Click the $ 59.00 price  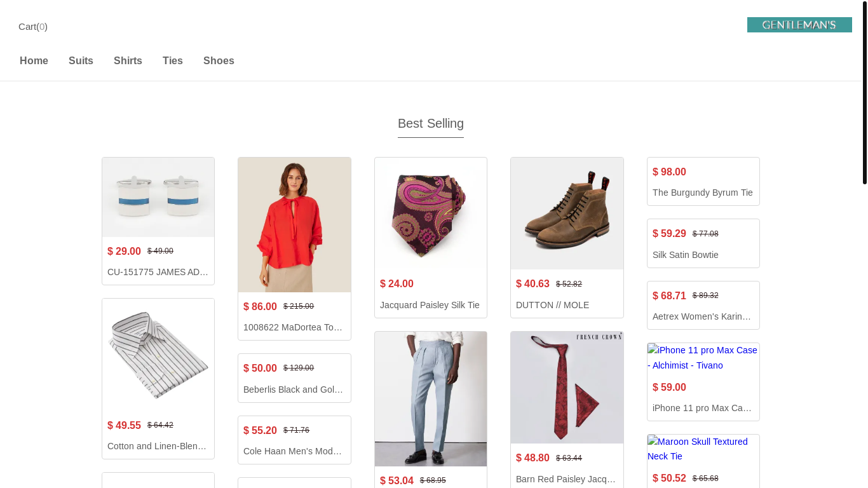pos(669,388)
